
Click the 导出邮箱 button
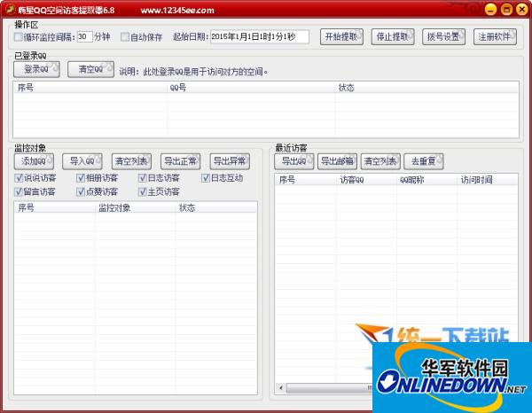337,161
